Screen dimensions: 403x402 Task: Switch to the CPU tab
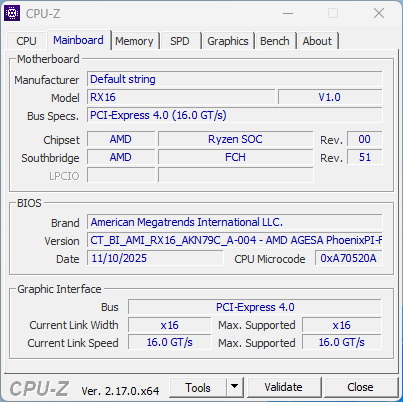pyautogui.click(x=26, y=41)
